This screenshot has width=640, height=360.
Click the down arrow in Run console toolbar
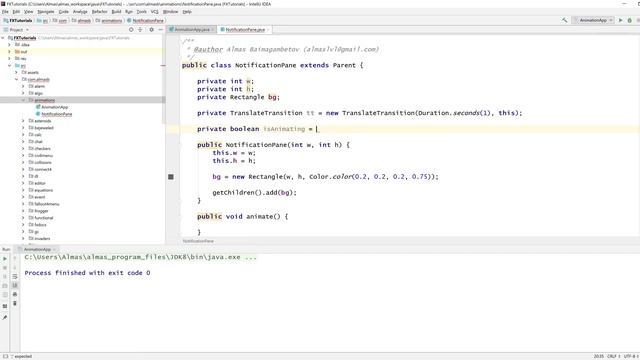(15, 268)
